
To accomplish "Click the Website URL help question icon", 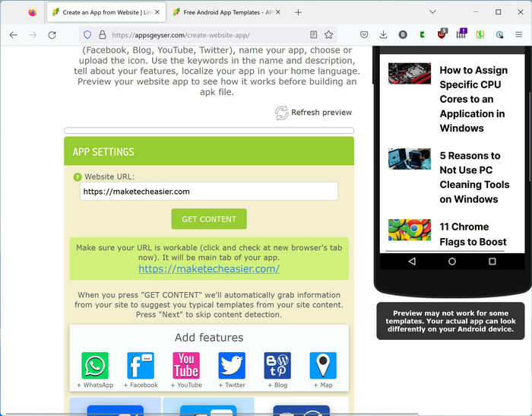I will [x=78, y=177].
